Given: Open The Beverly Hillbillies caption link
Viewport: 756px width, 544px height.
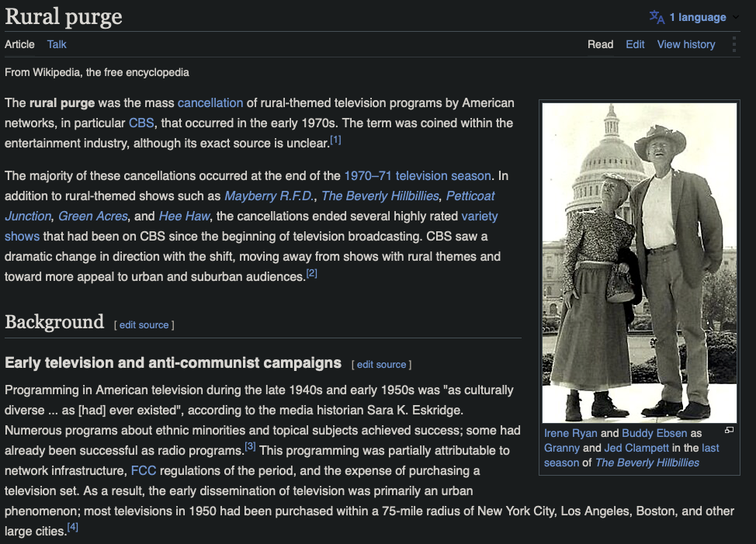Looking at the screenshot, I should tap(647, 463).
